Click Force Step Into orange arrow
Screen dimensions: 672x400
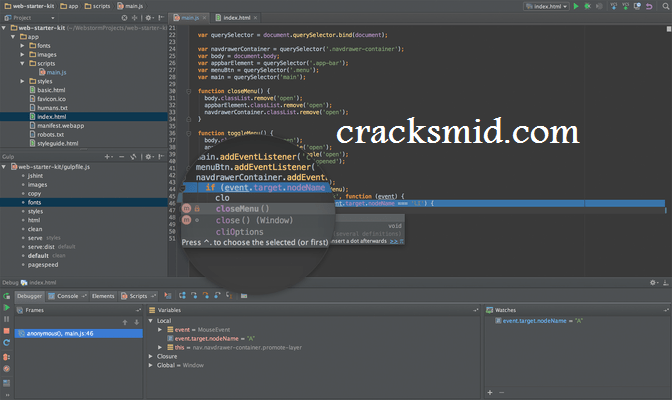point(206,295)
